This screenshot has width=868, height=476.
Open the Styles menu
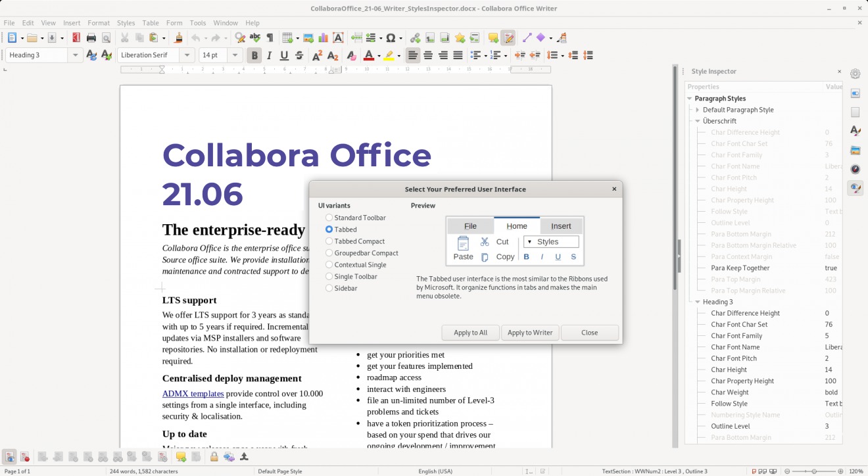pyautogui.click(x=126, y=23)
